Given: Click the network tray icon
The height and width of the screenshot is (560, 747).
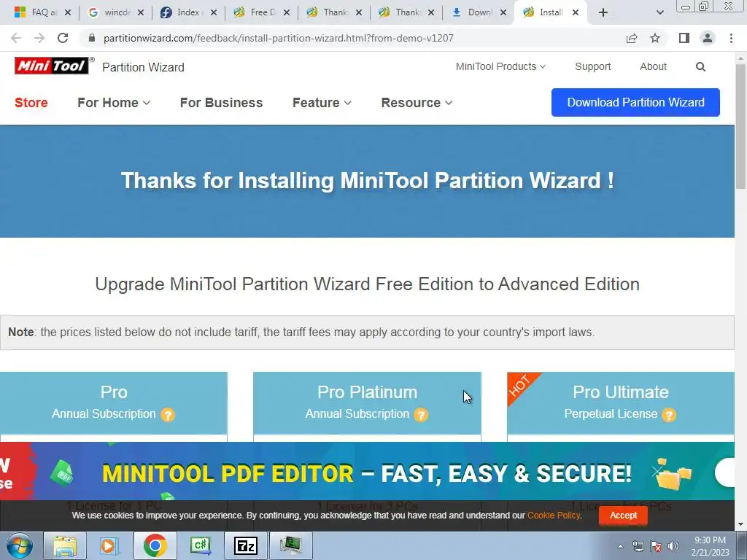Looking at the screenshot, I should [638, 546].
